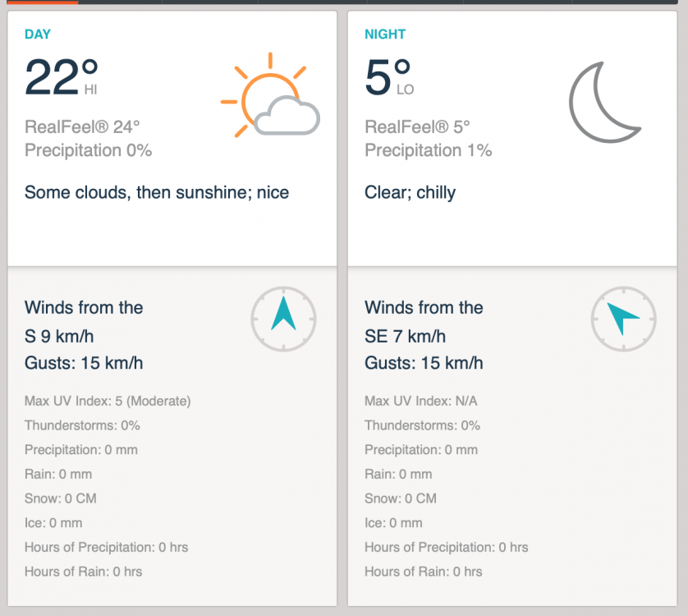This screenshot has width=688, height=616.
Task: Click the Day card Hours of Rain line
Action: (83, 572)
